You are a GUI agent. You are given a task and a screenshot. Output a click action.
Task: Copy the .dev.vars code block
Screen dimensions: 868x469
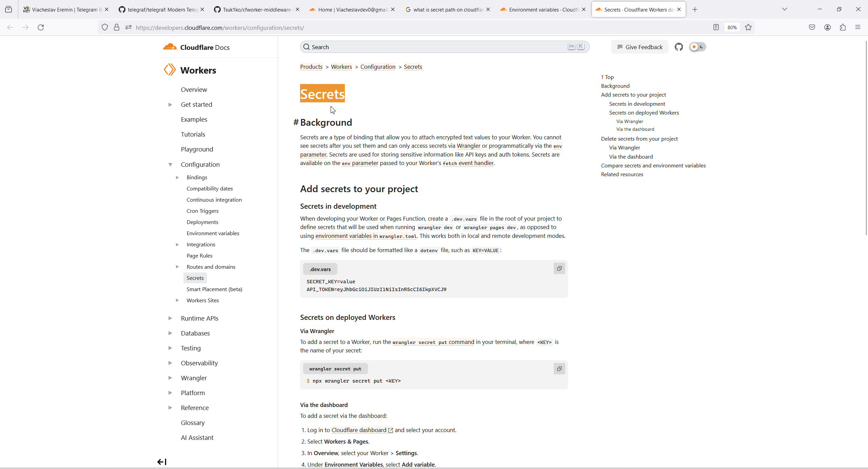559,269
